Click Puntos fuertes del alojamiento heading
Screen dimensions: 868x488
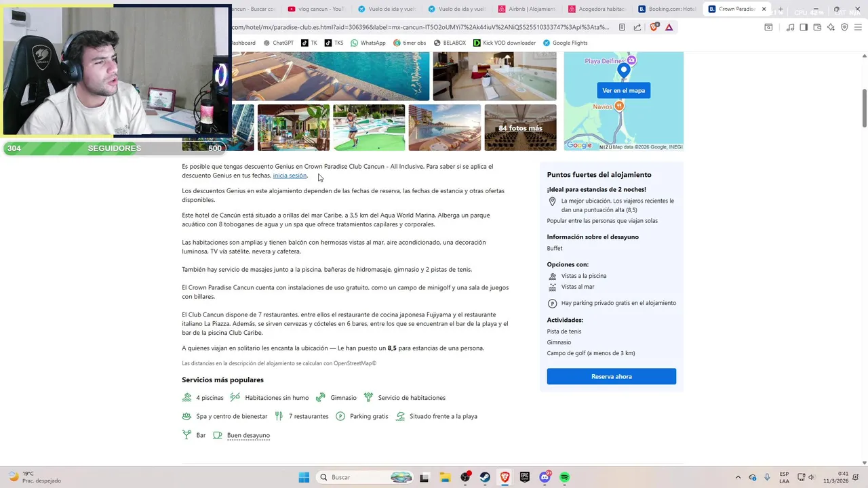click(599, 175)
